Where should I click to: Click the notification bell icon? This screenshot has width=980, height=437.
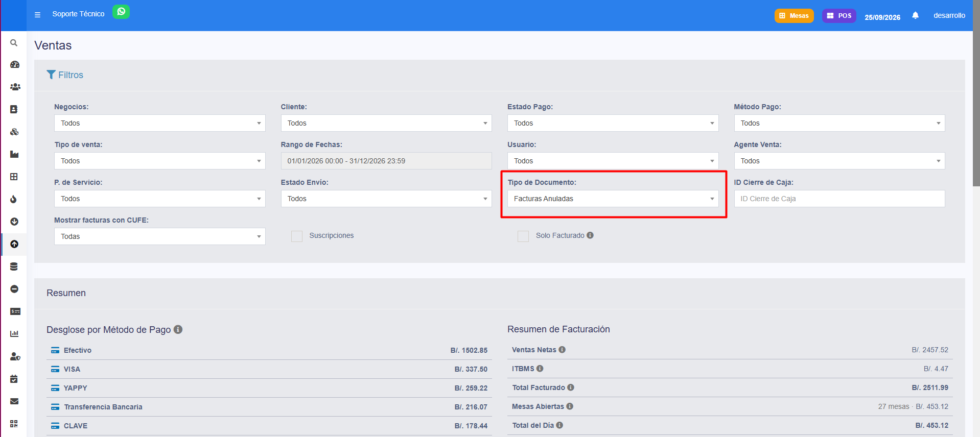[915, 15]
